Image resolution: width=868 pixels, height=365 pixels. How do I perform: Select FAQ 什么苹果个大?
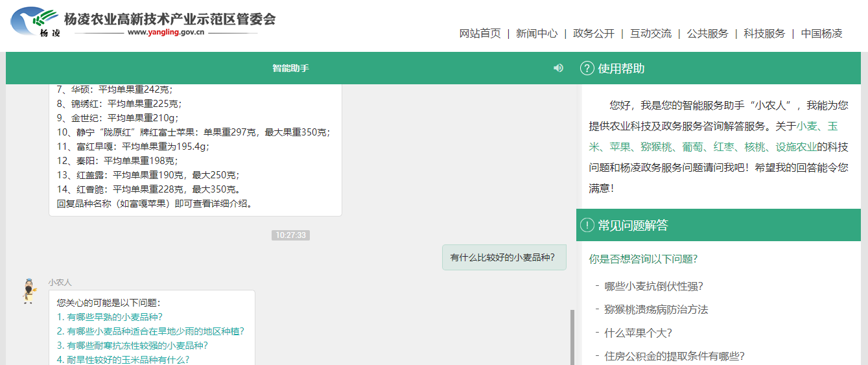[638, 333]
